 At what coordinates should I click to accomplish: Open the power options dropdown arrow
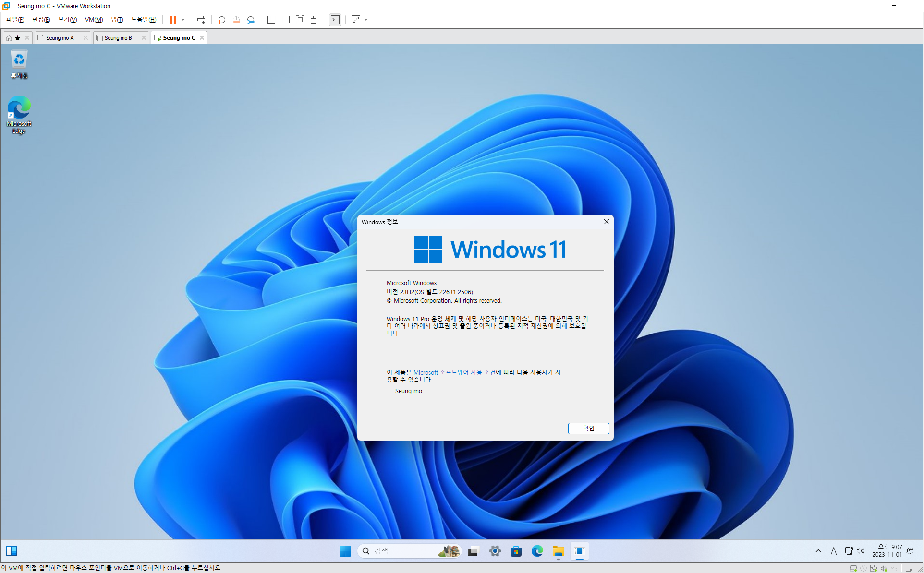pos(183,20)
